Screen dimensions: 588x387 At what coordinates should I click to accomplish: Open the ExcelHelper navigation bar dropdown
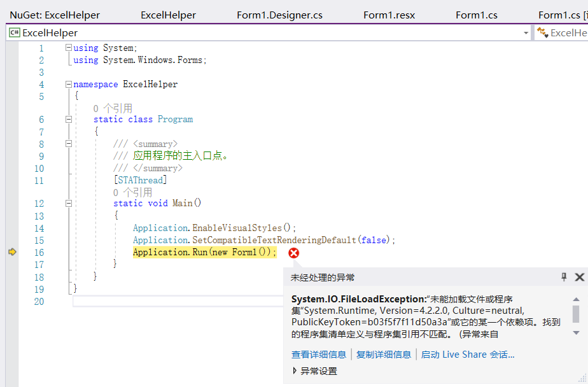coord(525,32)
